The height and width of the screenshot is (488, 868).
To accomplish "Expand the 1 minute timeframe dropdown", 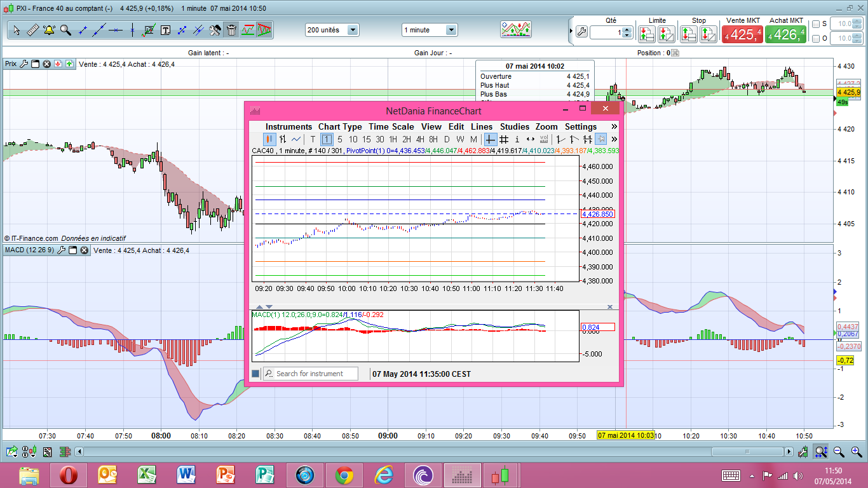I will click(x=430, y=30).
